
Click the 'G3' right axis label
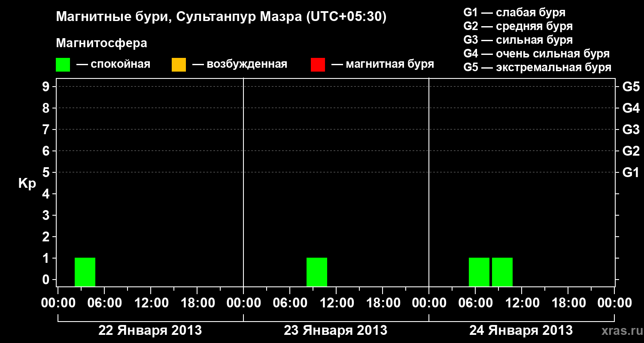pos(631,129)
